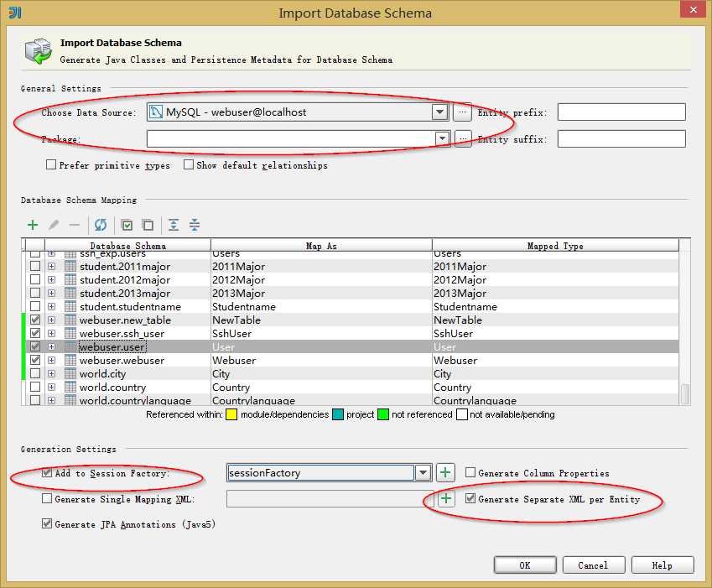Click into the Entity prefix field
The width and height of the screenshot is (712, 588).
621,112
